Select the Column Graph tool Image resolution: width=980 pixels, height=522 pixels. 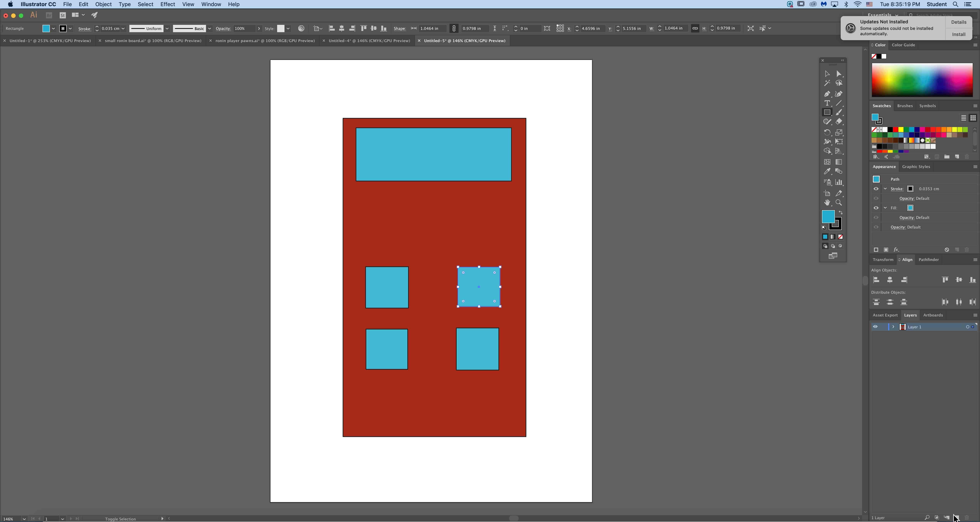pos(839,183)
